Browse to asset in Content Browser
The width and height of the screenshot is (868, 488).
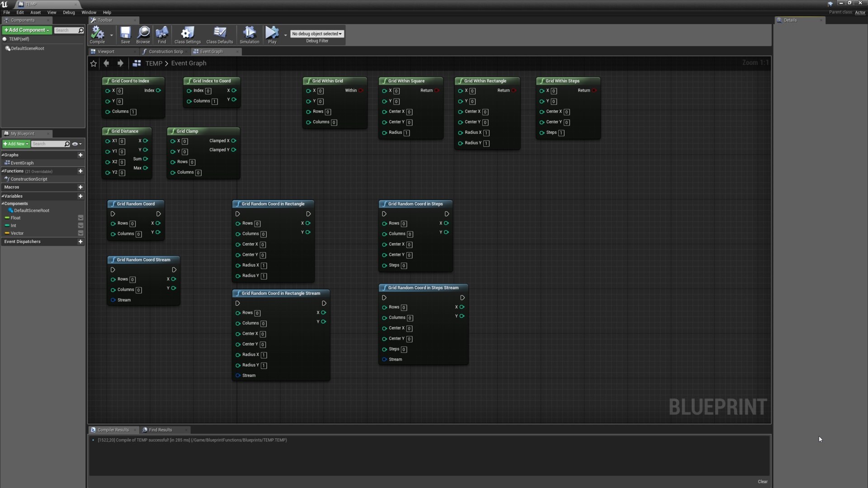pos(143,35)
